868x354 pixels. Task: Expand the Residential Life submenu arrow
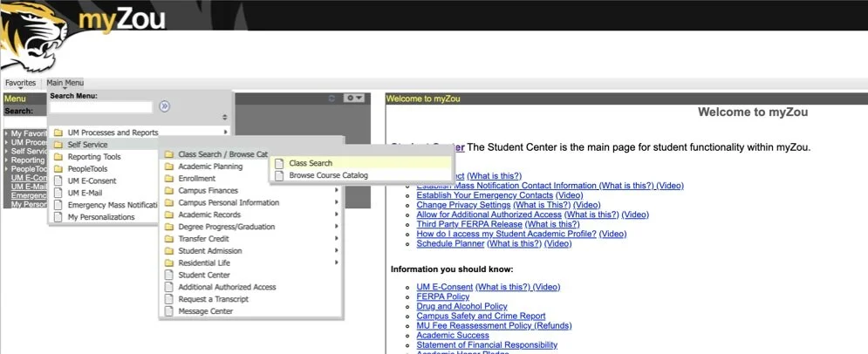point(336,262)
